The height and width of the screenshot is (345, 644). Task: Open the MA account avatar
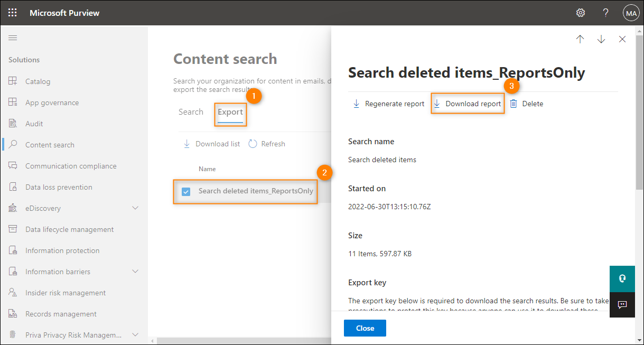(x=631, y=13)
